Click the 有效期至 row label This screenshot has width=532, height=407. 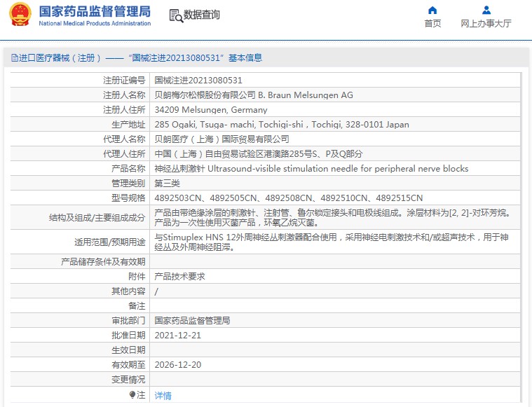click(128, 365)
